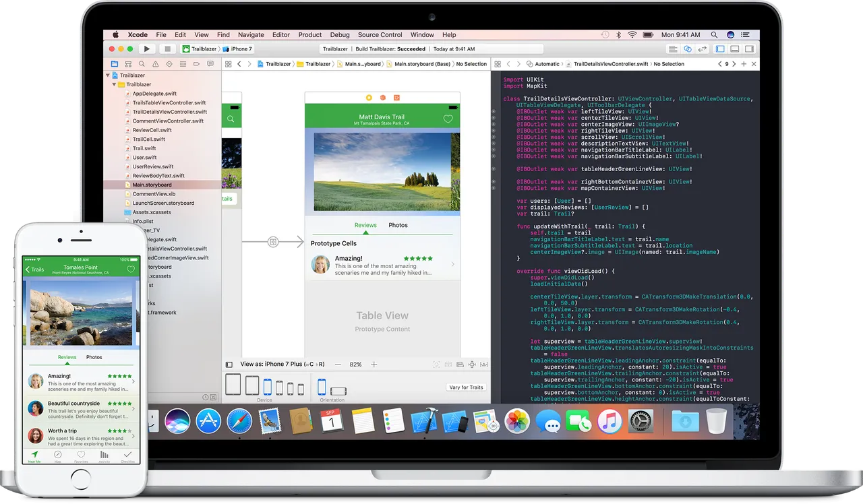This screenshot has height=504, width=863.
Task: Open the Navigate menu
Action: 251,35
